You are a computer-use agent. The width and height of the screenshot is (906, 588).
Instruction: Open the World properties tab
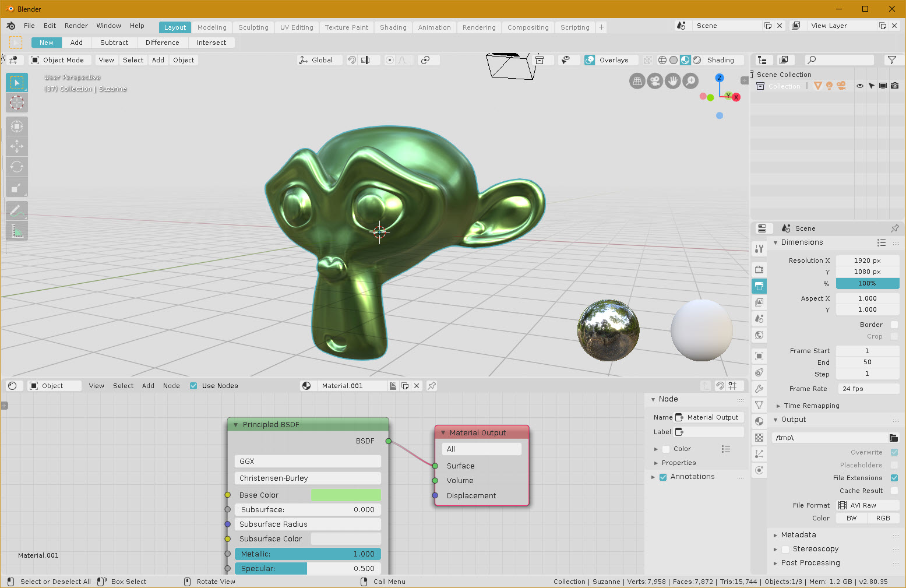[759, 335]
